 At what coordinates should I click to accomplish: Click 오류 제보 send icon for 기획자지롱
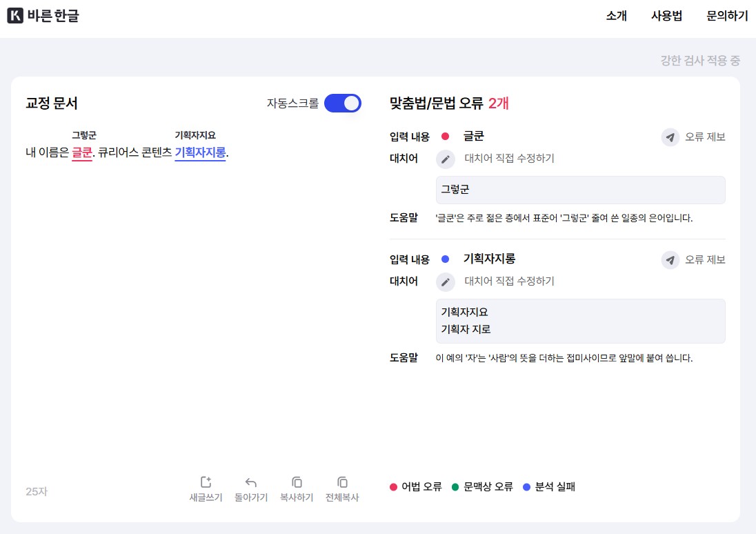point(670,259)
